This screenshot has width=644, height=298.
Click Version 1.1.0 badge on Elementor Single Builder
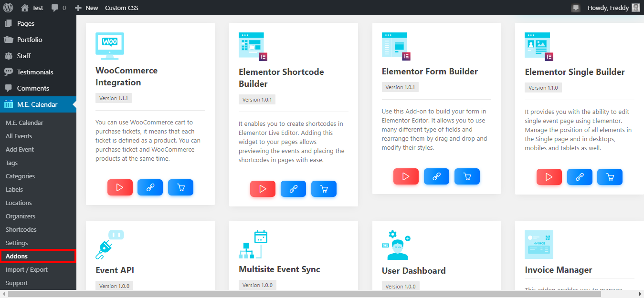[543, 88]
